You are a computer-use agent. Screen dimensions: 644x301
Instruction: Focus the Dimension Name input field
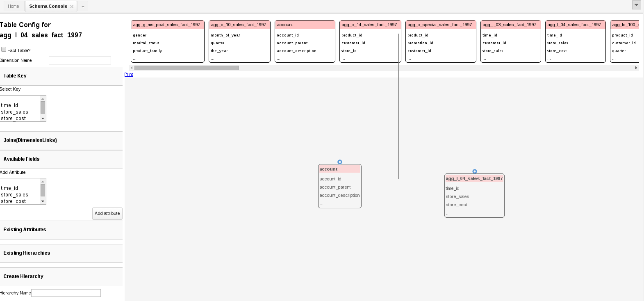tap(80, 60)
